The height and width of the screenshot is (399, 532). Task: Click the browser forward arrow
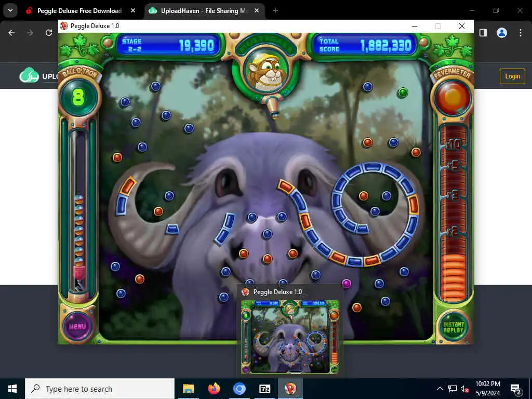click(30, 33)
